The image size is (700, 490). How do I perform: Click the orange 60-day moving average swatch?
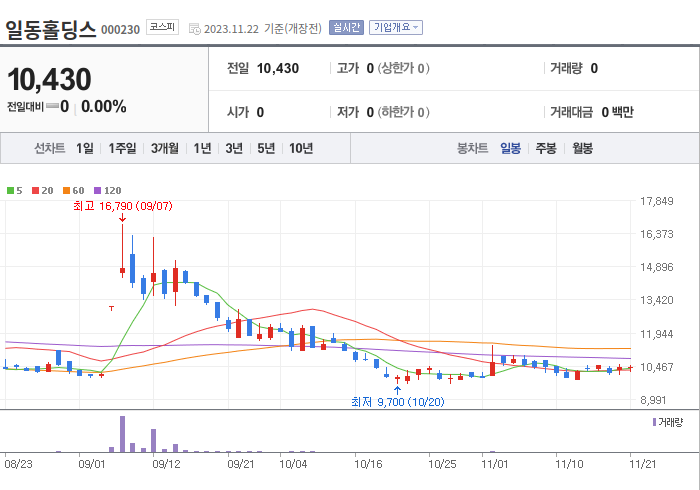click(x=66, y=191)
